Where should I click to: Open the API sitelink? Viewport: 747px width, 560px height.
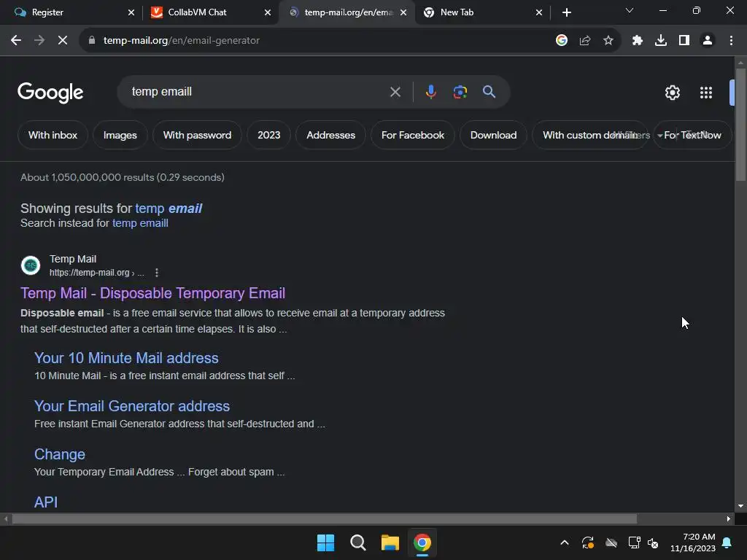tap(46, 502)
